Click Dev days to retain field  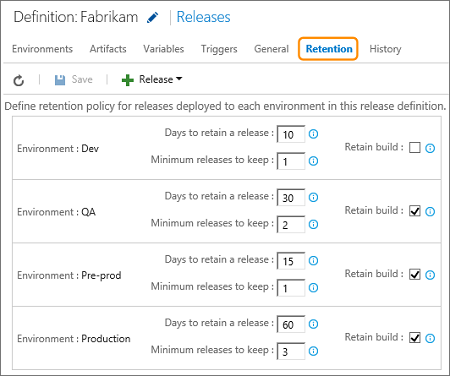tap(291, 134)
